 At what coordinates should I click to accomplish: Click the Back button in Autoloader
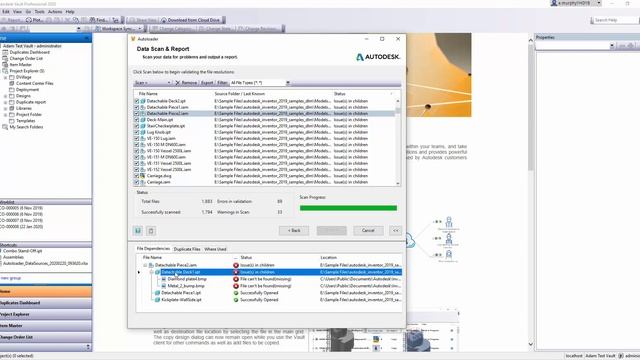294,231
